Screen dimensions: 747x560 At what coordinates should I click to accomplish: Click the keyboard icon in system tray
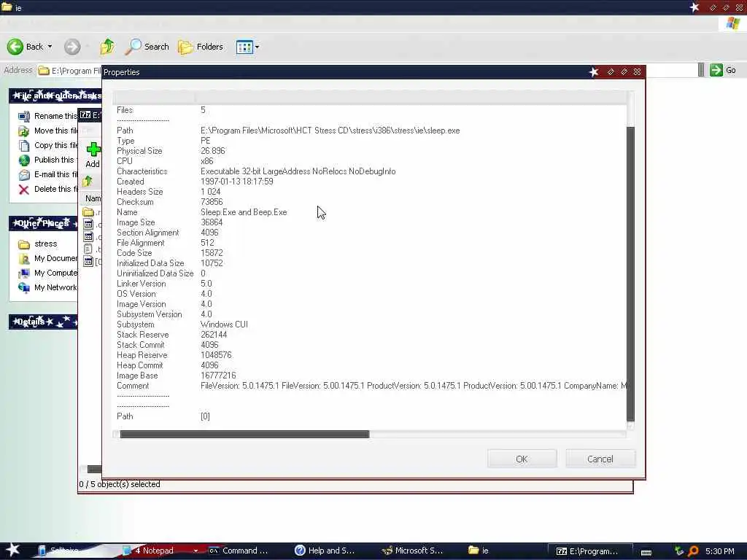point(646,552)
